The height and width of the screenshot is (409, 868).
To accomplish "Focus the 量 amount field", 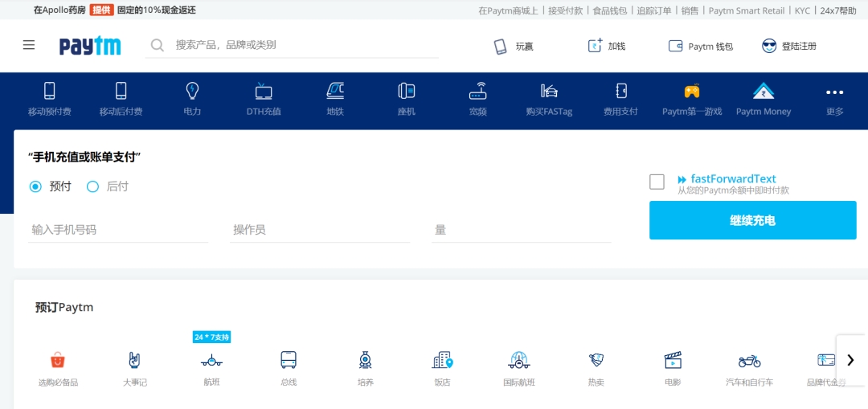I will click(521, 230).
